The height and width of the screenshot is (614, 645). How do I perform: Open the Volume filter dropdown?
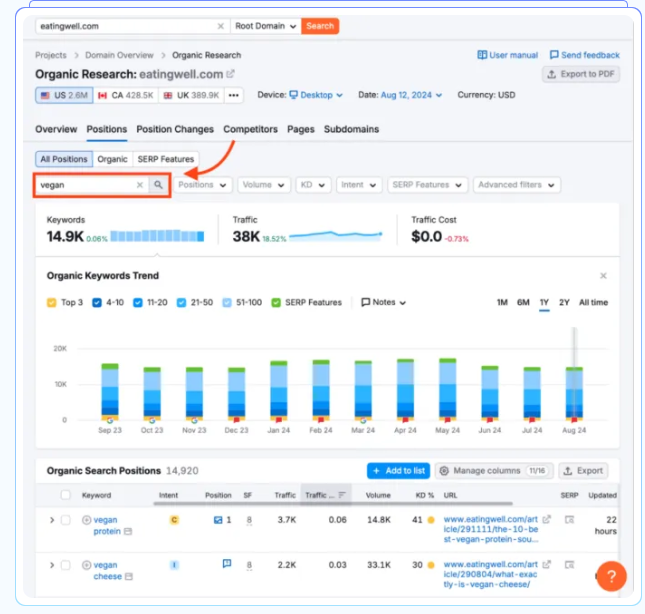click(264, 185)
